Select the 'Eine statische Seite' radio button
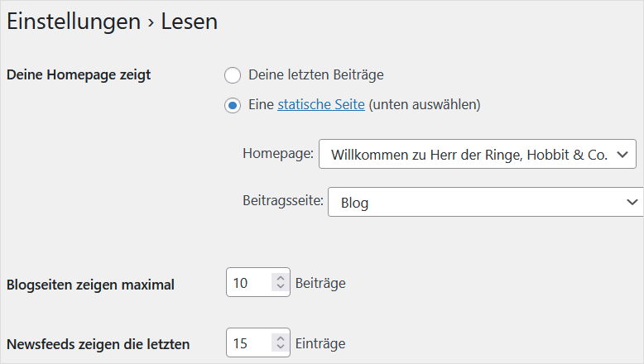This screenshot has height=364, width=644. tap(233, 105)
